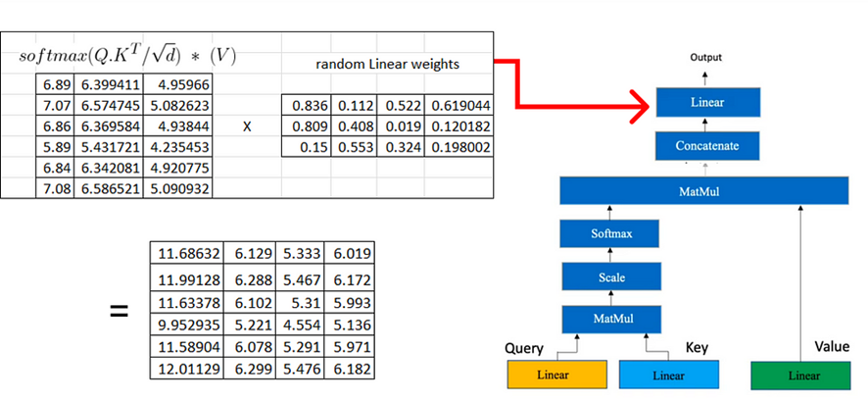868x401 pixels.
Task: Select cell 4.95966
Action: tap(177, 84)
